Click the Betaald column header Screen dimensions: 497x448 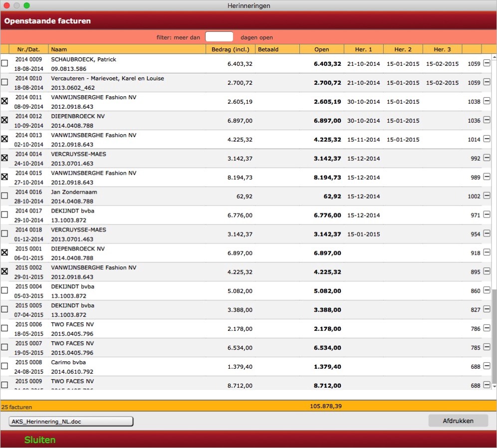click(277, 49)
